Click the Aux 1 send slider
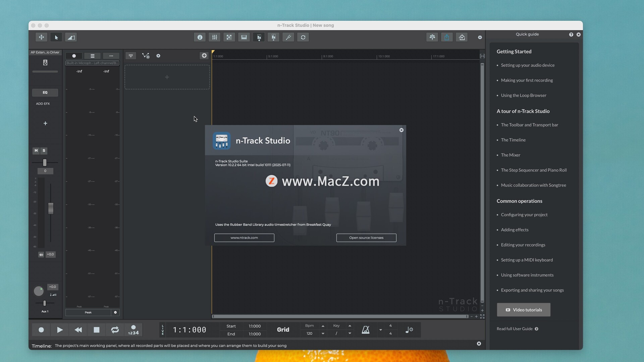This screenshot has height=362, width=644. click(45, 303)
